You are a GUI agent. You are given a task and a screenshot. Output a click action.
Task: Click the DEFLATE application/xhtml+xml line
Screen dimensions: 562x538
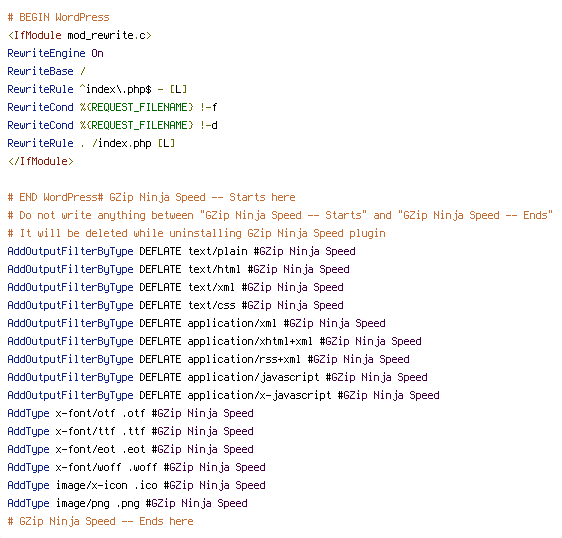(x=215, y=341)
